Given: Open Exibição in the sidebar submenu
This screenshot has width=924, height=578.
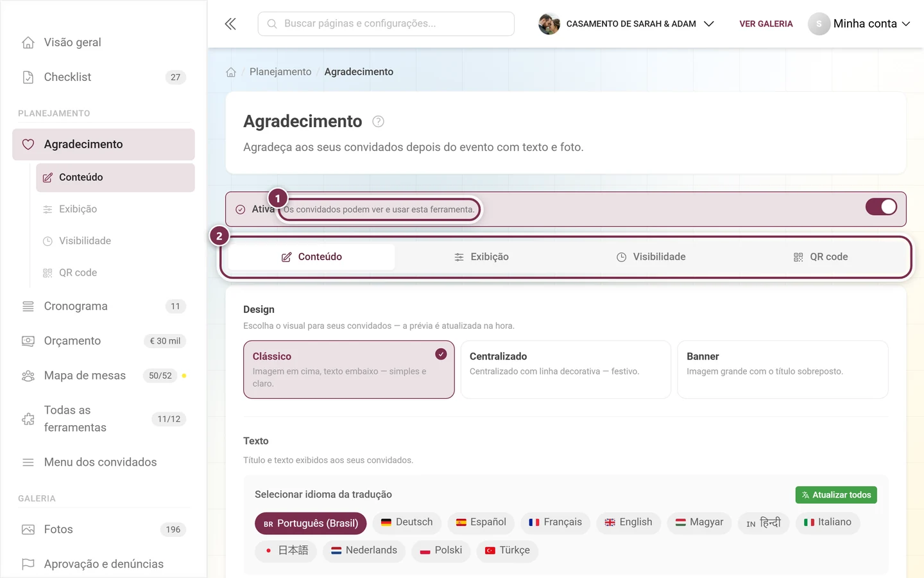Looking at the screenshot, I should pyautogui.click(x=116, y=209).
